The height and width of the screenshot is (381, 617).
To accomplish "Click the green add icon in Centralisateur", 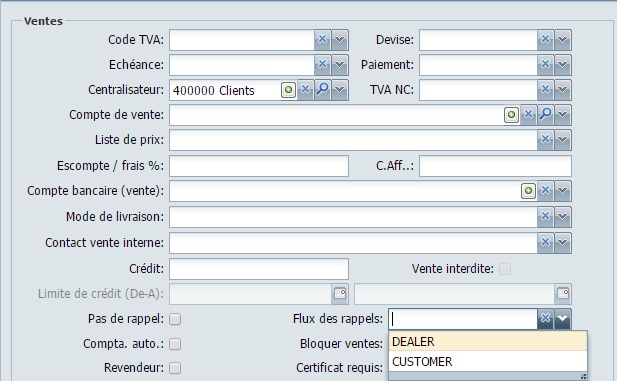I will [x=288, y=90].
